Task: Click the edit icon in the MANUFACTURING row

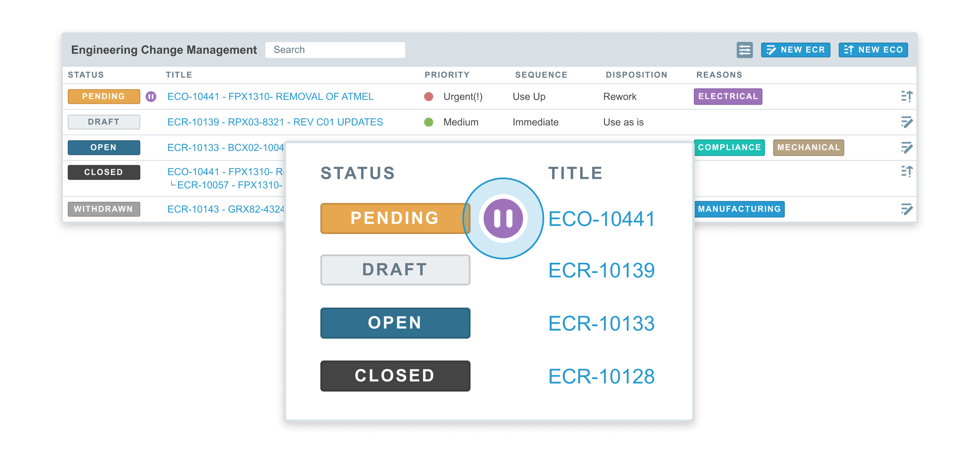Action: coord(906,209)
